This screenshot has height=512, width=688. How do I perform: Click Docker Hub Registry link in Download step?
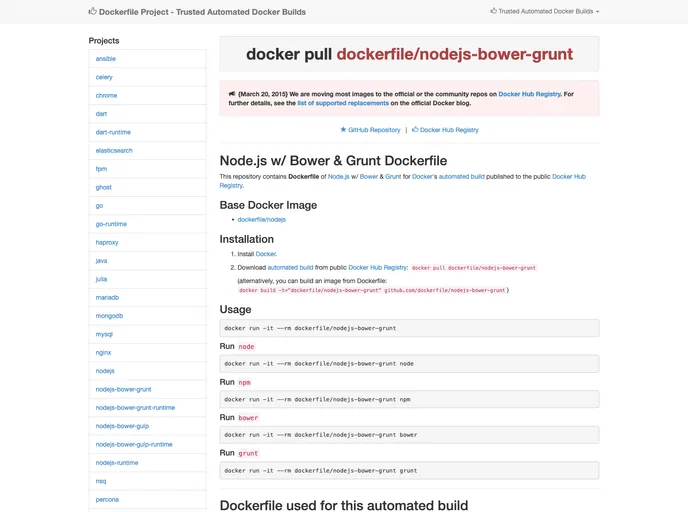click(378, 268)
